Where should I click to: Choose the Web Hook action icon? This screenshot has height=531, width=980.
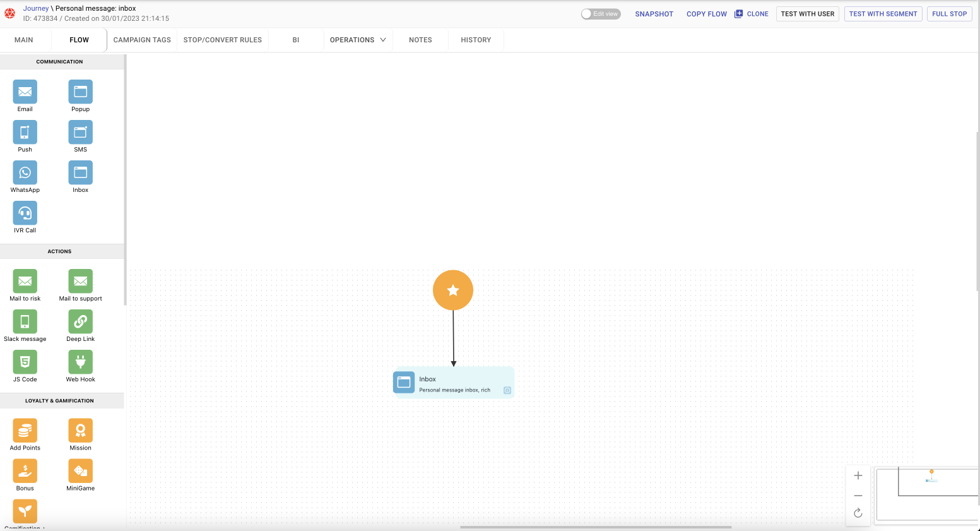click(81, 362)
